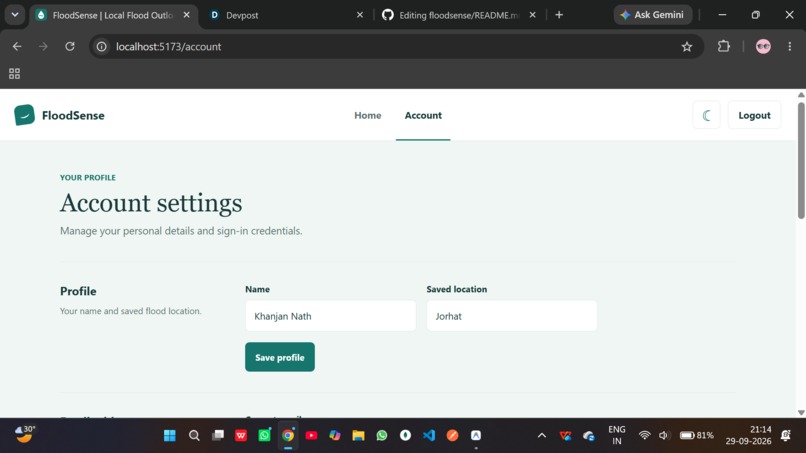Open the tab search dropdown arrow
Image resolution: width=806 pixels, height=453 pixels.
coord(15,15)
